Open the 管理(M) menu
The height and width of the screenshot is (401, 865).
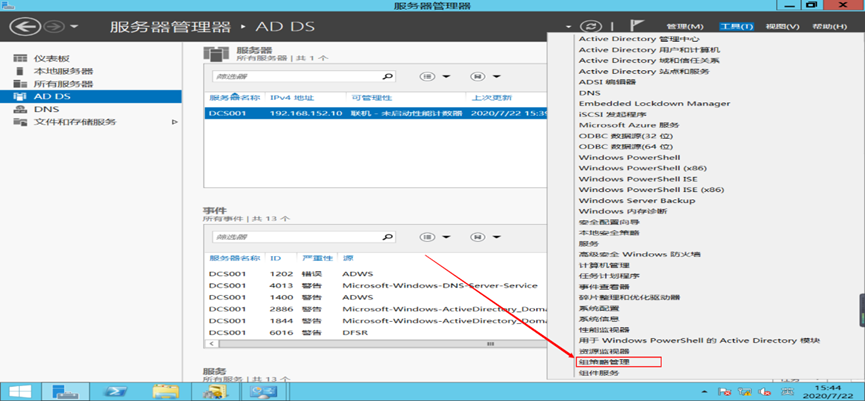(x=685, y=26)
